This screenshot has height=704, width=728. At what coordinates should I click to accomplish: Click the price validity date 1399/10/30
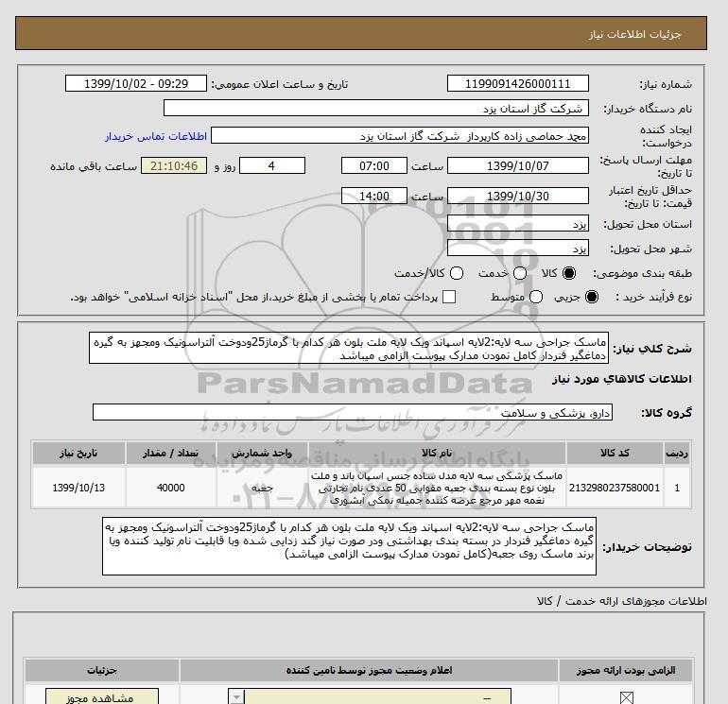click(x=518, y=197)
